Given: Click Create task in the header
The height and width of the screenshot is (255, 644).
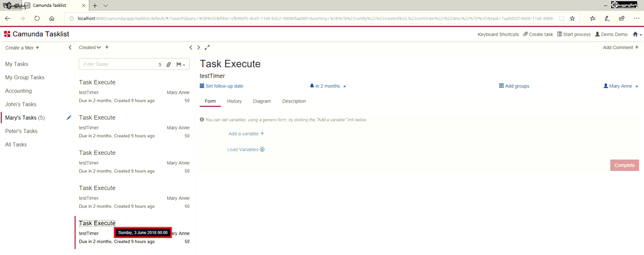Looking at the screenshot, I should click(538, 35).
